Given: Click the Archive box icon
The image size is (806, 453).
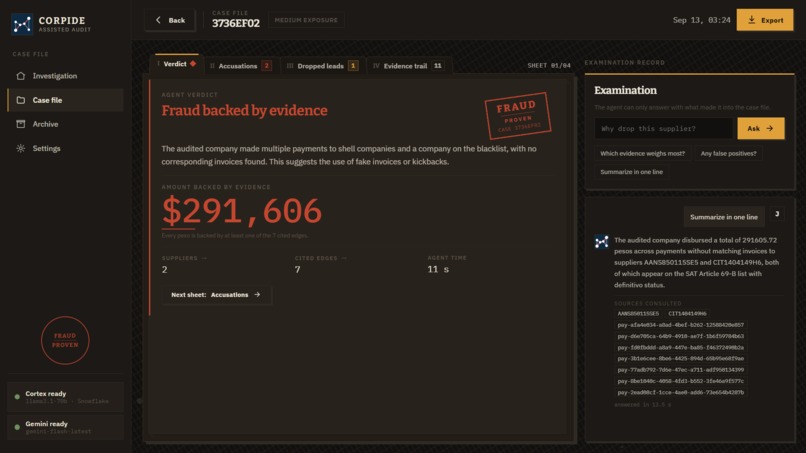Looking at the screenshot, I should pyautogui.click(x=21, y=124).
